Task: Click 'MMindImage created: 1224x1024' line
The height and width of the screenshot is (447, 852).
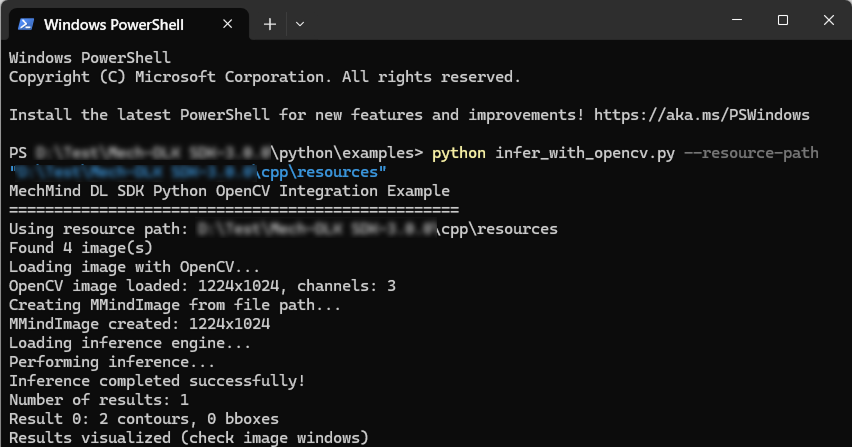Action: [x=140, y=324]
